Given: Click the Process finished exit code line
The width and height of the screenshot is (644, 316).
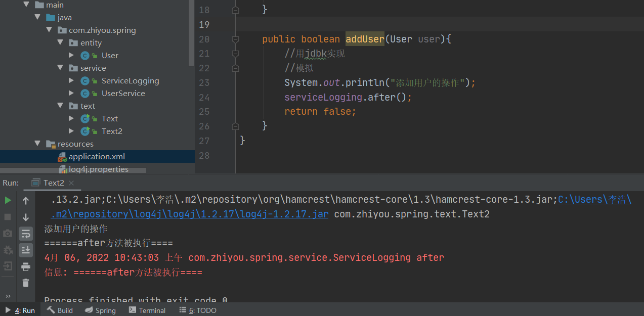Looking at the screenshot, I should (x=136, y=300).
